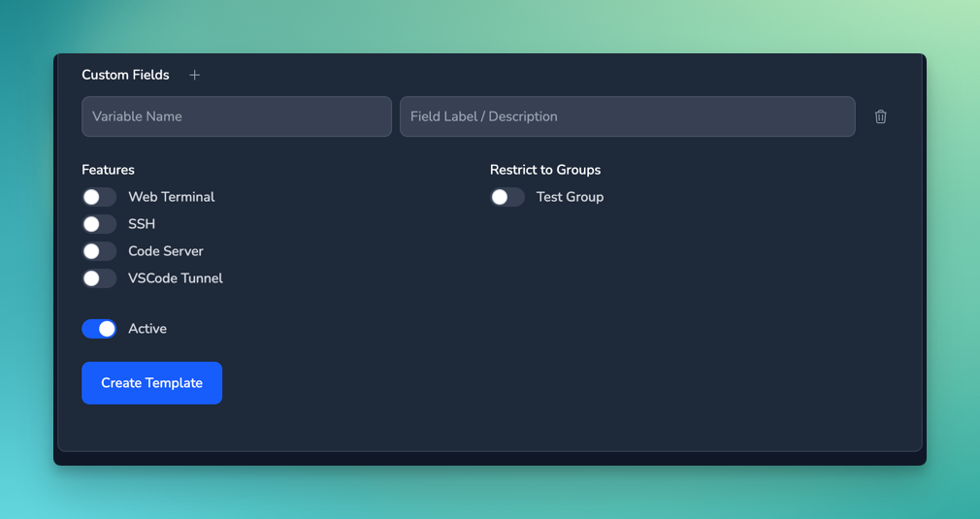Delete the custom field row with trash icon
The height and width of the screenshot is (519, 980).
click(881, 116)
